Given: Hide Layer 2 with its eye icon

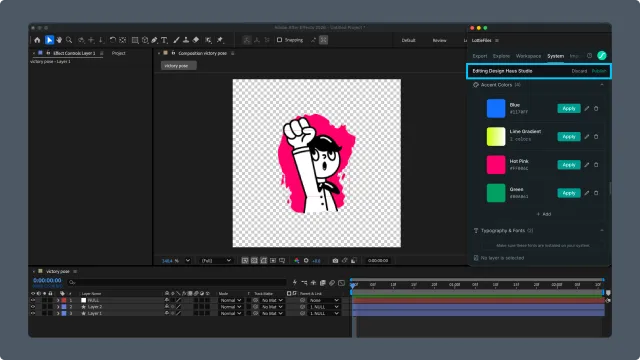Looking at the screenshot, I should coord(33,307).
